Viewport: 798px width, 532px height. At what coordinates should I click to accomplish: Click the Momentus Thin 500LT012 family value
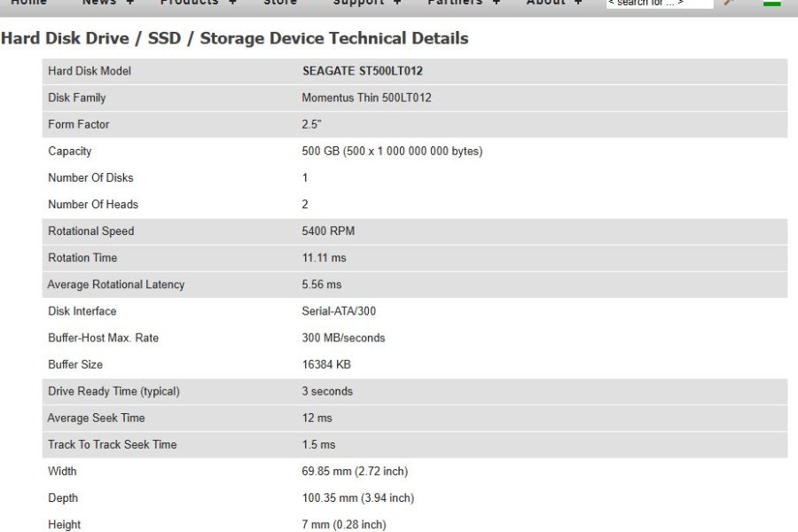point(366,98)
